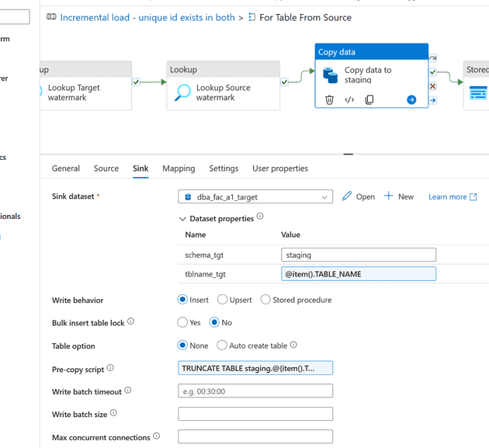
Task: Click the Lookup Source watermark magnifier icon
Action: 183,93
